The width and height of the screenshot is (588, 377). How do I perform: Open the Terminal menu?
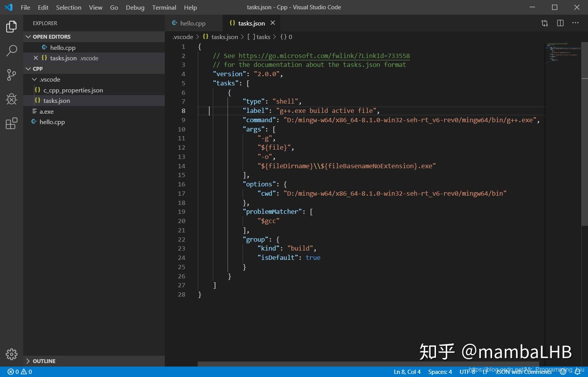coord(164,7)
